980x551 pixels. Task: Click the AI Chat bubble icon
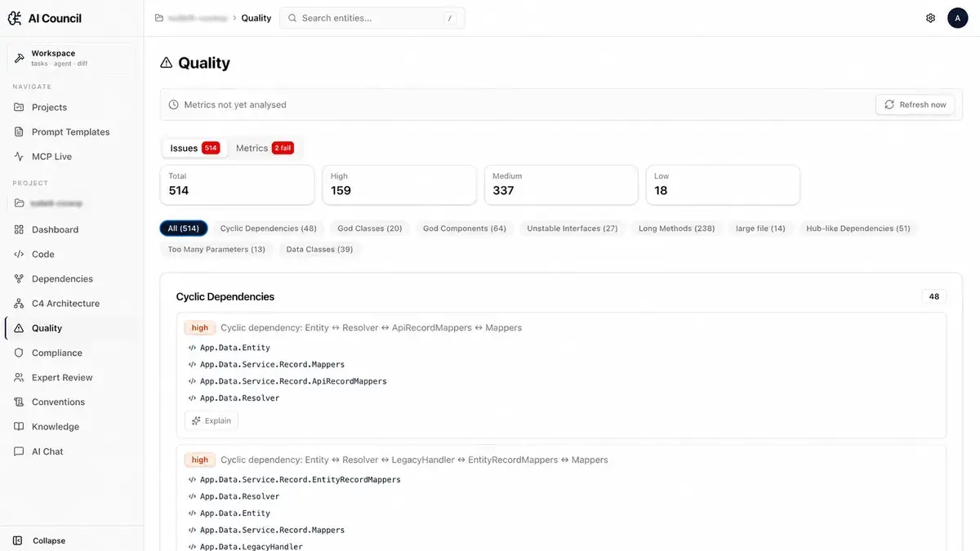pos(19,451)
